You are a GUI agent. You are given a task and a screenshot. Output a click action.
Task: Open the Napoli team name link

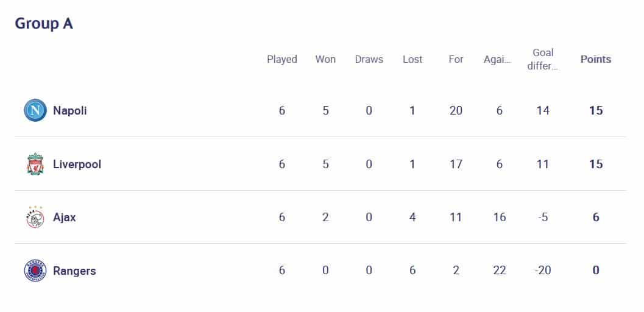(70, 111)
